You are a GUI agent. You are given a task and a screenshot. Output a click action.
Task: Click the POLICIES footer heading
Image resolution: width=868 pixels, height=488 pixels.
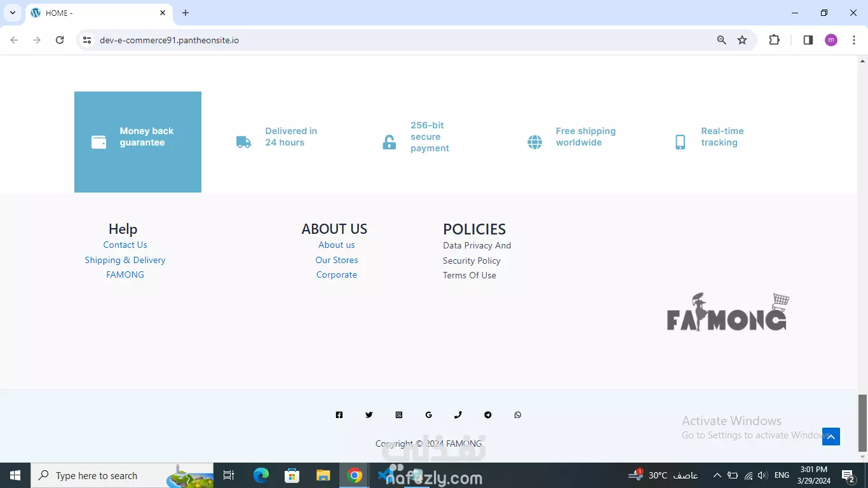[x=475, y=229]
